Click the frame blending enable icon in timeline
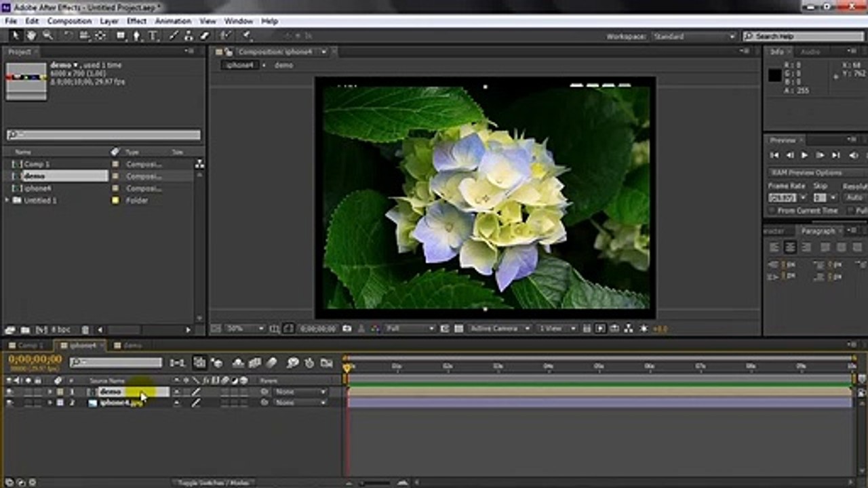The image size is (868, 488). coord(255,363)
